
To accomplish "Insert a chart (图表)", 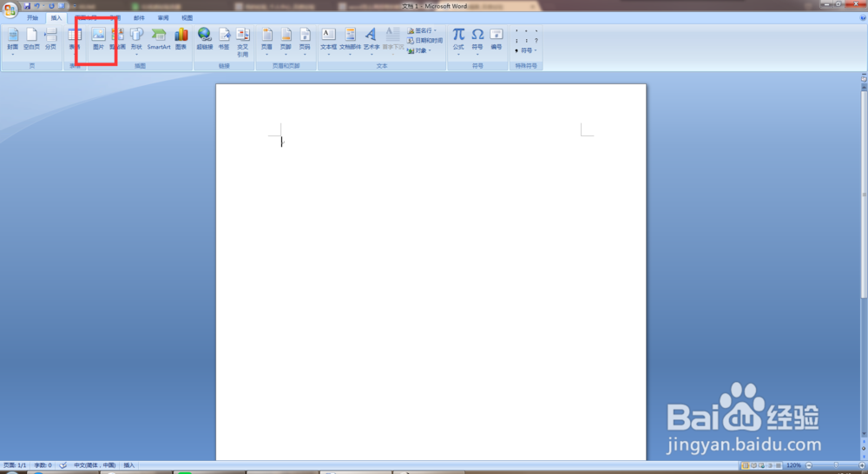I will 181,41.
